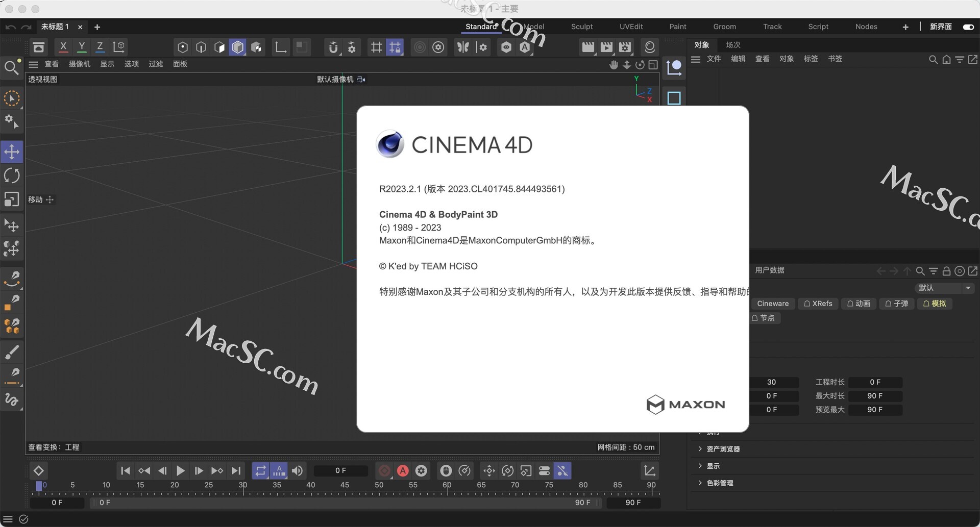The width and height of the screenshot is (980, 527).
Task: Open the 文件 menu in object manager
Action: coord(714,59)
